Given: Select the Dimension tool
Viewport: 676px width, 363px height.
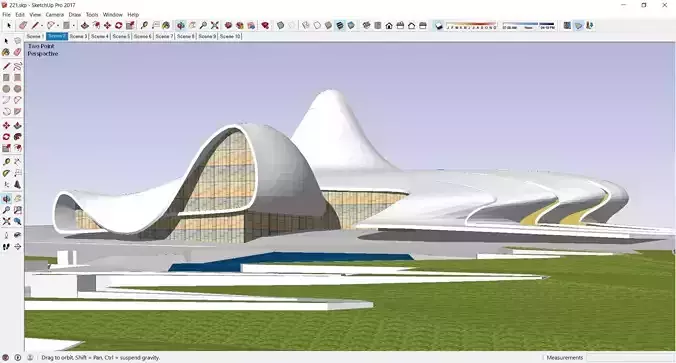Looking at the screenshot, I should click(x=17, y=162).
